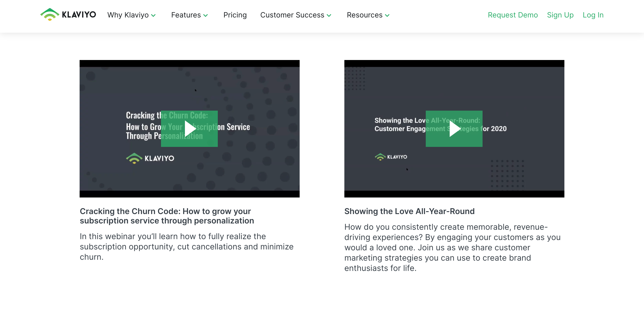Expand the Why Klaviyo chevron
644x309 pixels.
tap(153, 15)
